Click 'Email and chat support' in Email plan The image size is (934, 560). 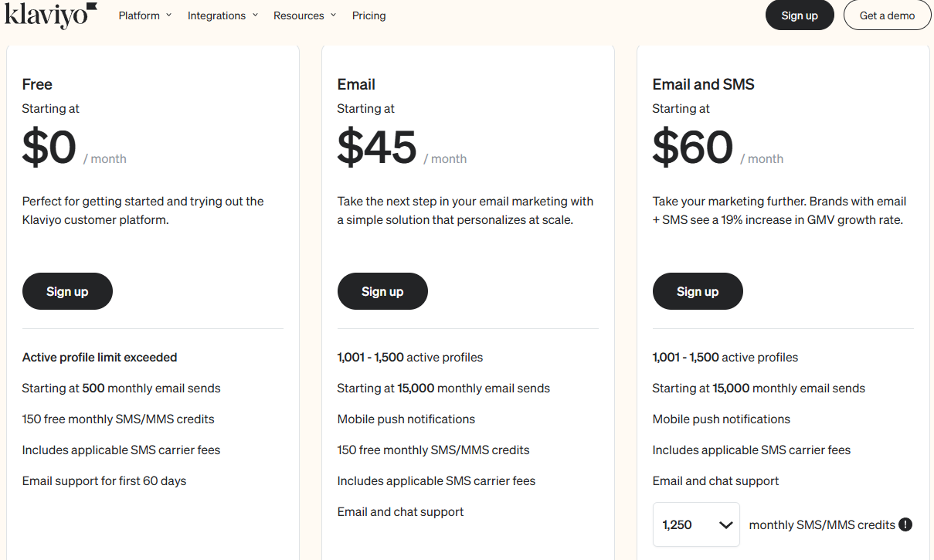click(401, 511)
